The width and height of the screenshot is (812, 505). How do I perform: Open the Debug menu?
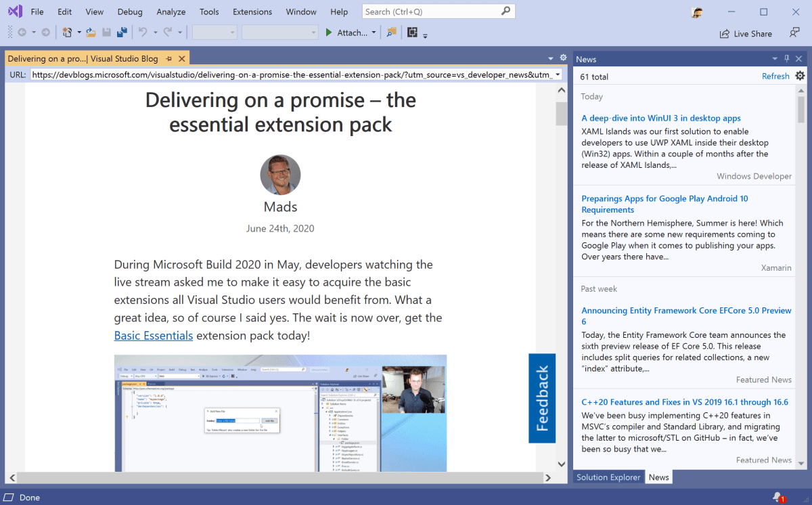pyautogui.click(x=130, y=12)
